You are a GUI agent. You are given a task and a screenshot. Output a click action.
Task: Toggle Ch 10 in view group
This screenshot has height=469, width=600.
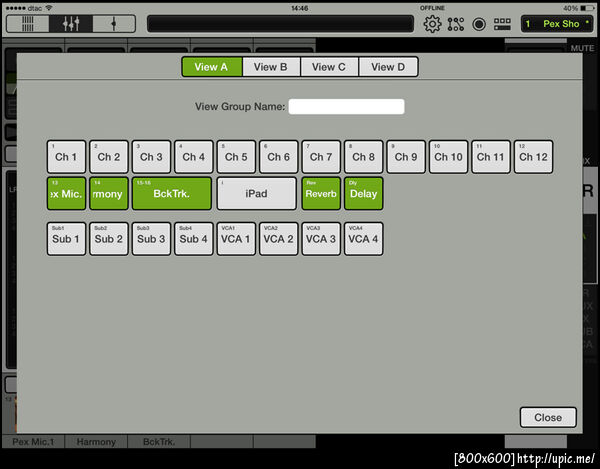448,157
